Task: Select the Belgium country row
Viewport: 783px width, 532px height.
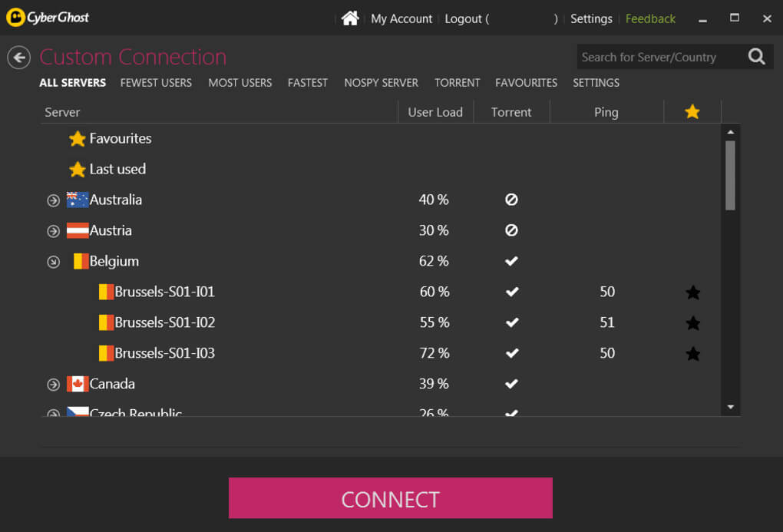Action: tap(381, 261)
